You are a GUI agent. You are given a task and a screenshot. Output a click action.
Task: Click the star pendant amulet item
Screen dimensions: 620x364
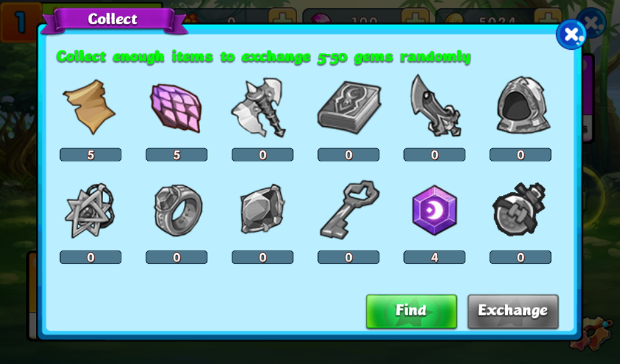click(x=89, y=211)
